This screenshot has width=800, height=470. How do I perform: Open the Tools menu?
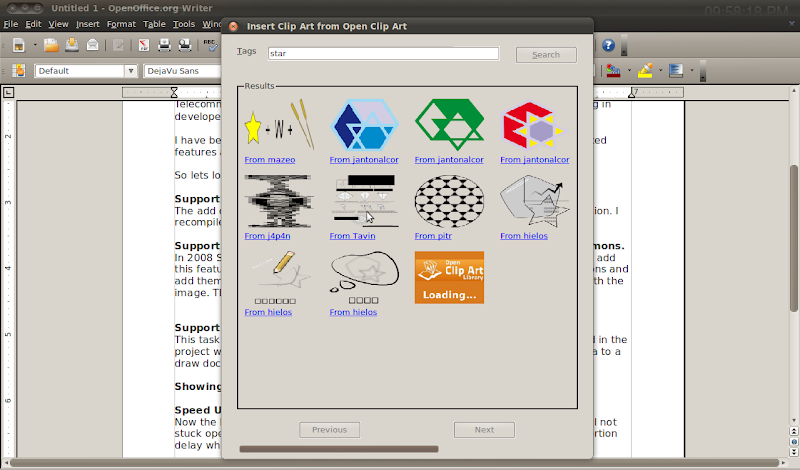[x=184, y=24]
